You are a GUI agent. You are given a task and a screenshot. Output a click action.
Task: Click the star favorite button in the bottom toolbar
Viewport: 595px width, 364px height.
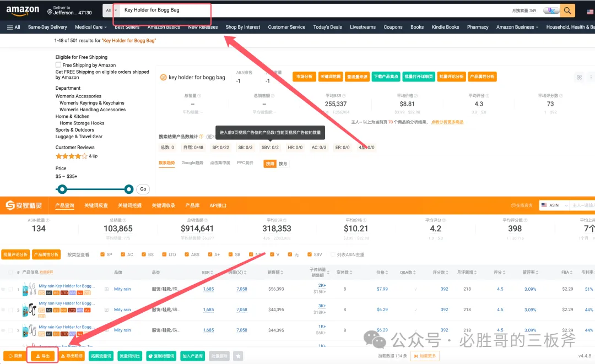point(238,356)
